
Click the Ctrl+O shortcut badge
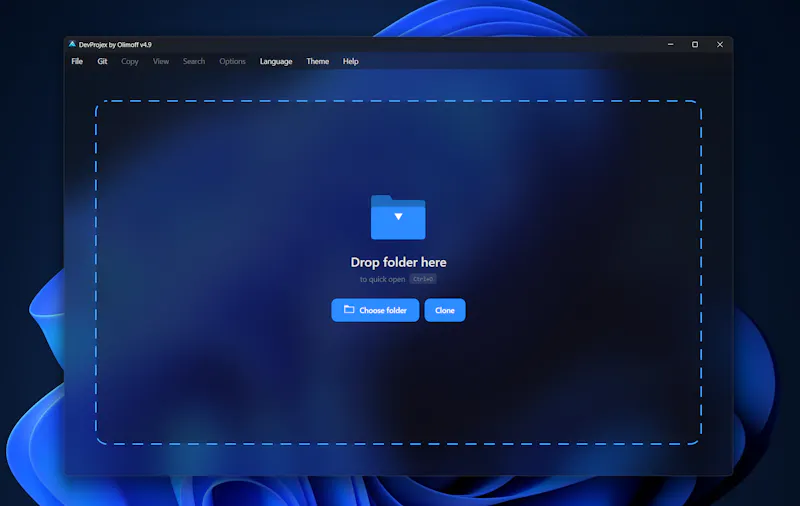tap(423, 279)
